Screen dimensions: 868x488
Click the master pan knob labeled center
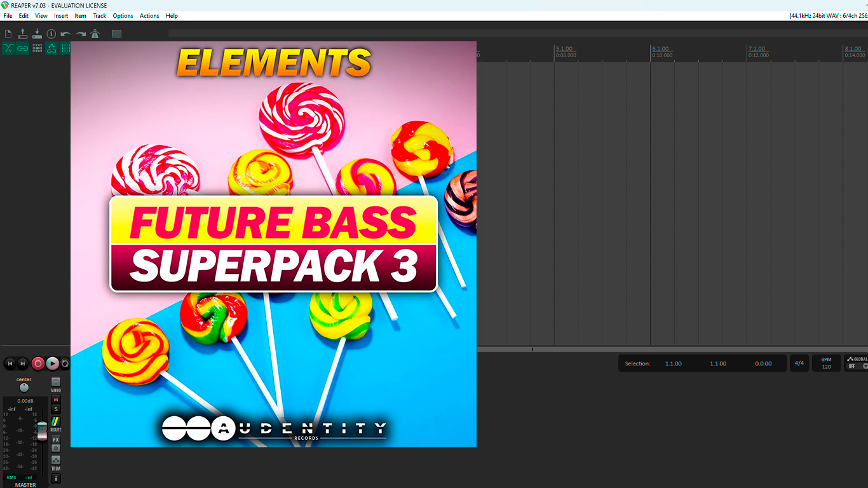coord(24,388)
